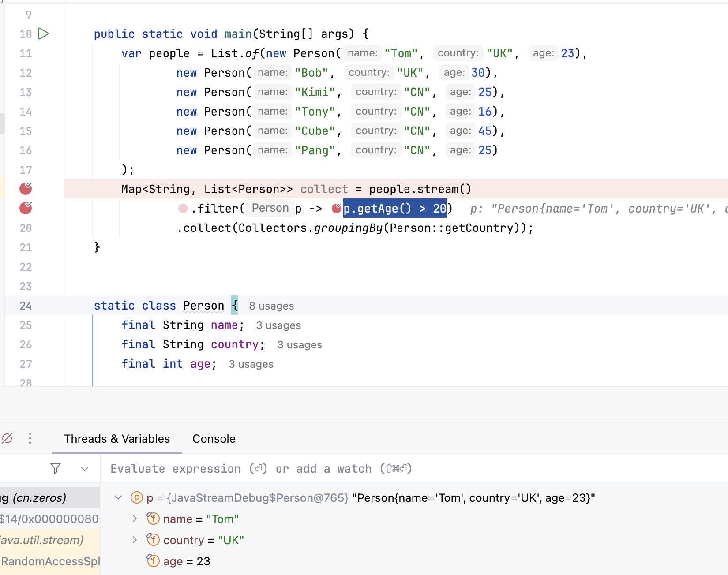Viewport: 728px width, 575px height.
Task: Select the Threads & Variables tab
Action: [117, 439]
